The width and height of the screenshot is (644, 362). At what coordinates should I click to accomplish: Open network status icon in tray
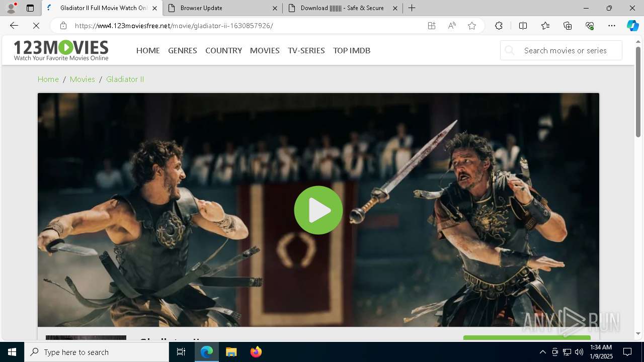click(x=567, y=352)
